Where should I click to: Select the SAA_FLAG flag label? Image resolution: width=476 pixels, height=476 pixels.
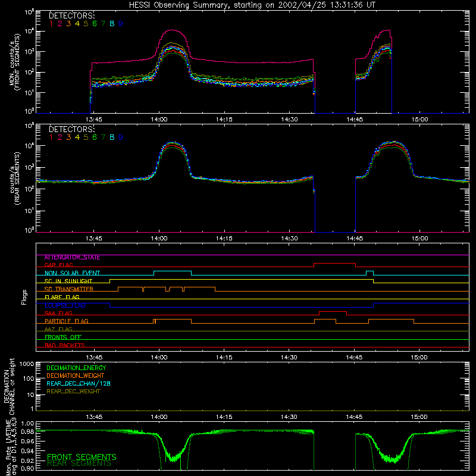pos(58,313)
